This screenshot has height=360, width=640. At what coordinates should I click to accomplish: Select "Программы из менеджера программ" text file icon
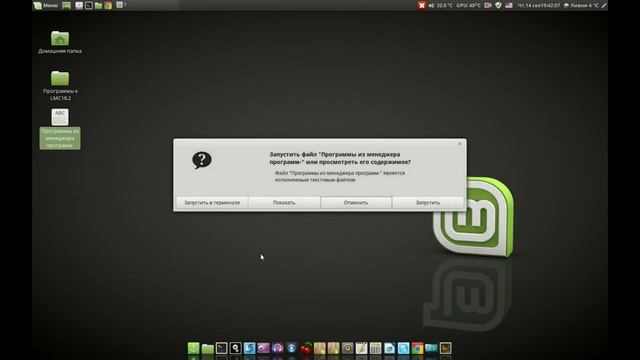(60, 129)
